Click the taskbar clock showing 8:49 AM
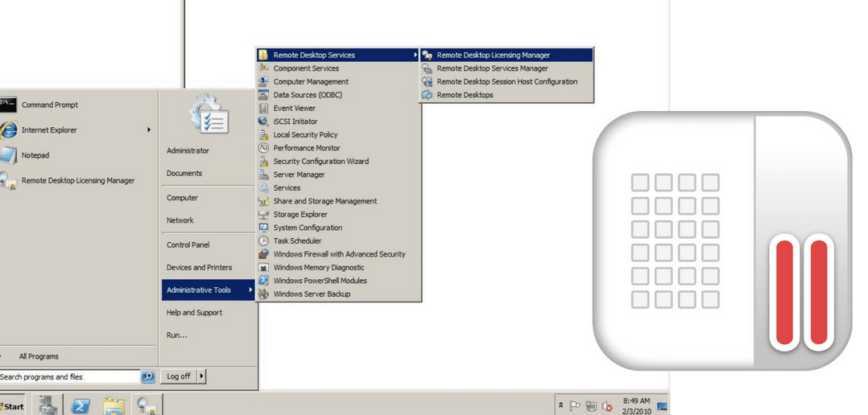 (x=636, y=405)
